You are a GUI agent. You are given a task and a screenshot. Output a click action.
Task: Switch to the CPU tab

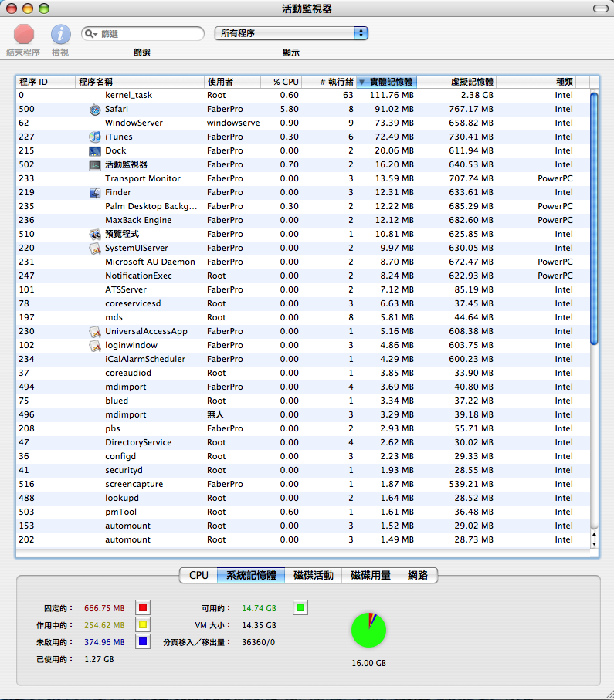[198, 575]
